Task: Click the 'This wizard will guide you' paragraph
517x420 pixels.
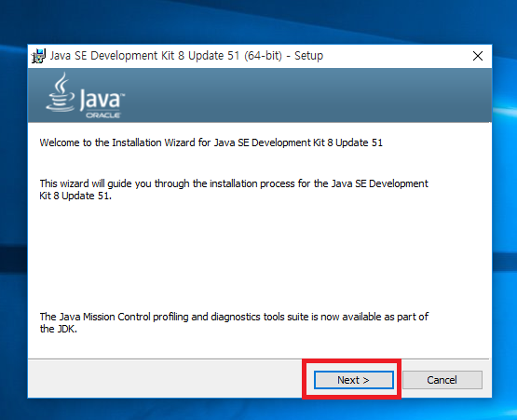Action: [x=234, y=190]
